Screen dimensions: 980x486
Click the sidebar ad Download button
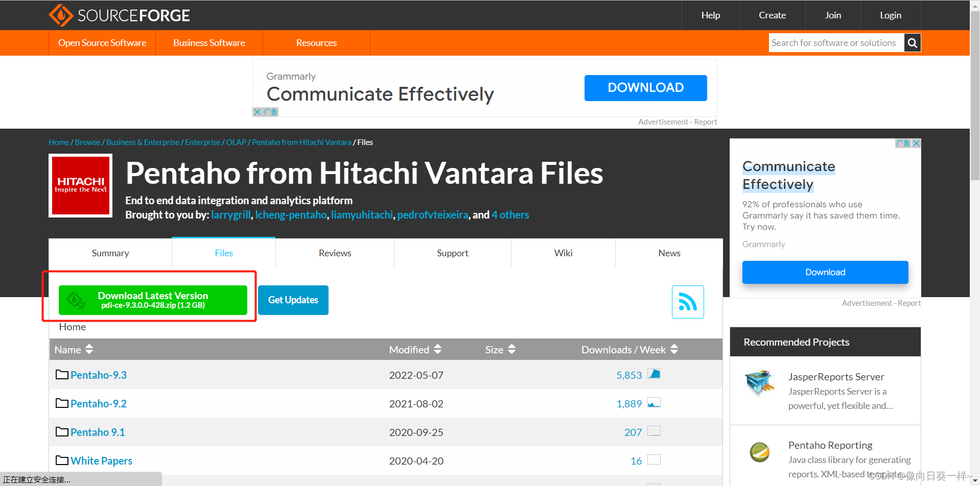tap(825, 272)
